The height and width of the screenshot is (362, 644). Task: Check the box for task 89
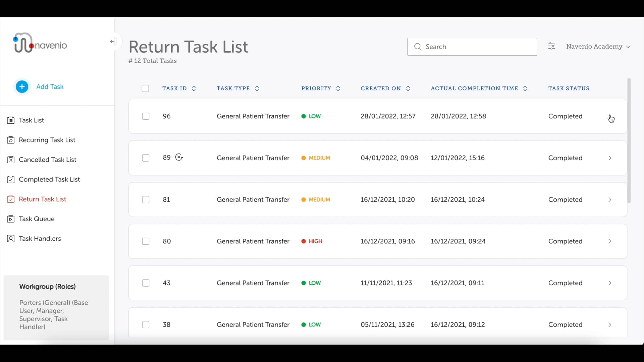point(146,158)
